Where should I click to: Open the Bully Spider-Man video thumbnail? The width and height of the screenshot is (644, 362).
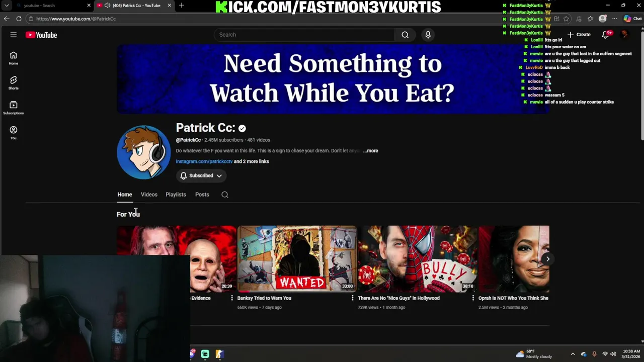click(x=418, y=258)
